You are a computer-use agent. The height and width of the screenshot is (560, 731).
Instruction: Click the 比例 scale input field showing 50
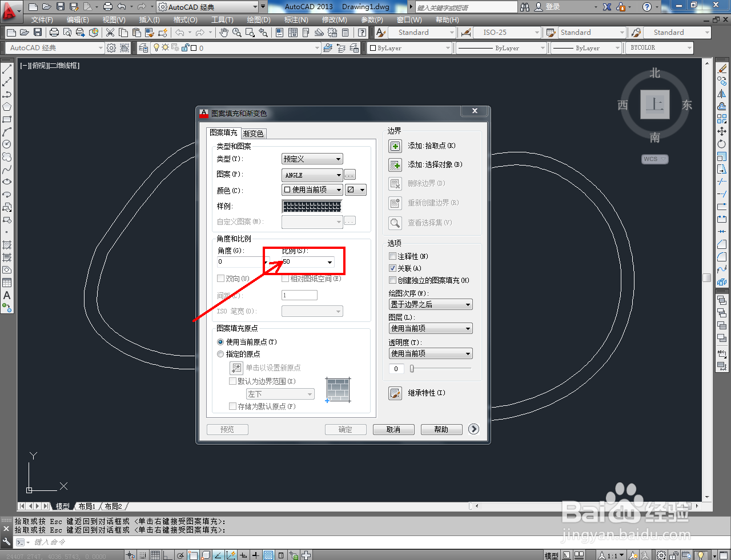coord(303,262)
